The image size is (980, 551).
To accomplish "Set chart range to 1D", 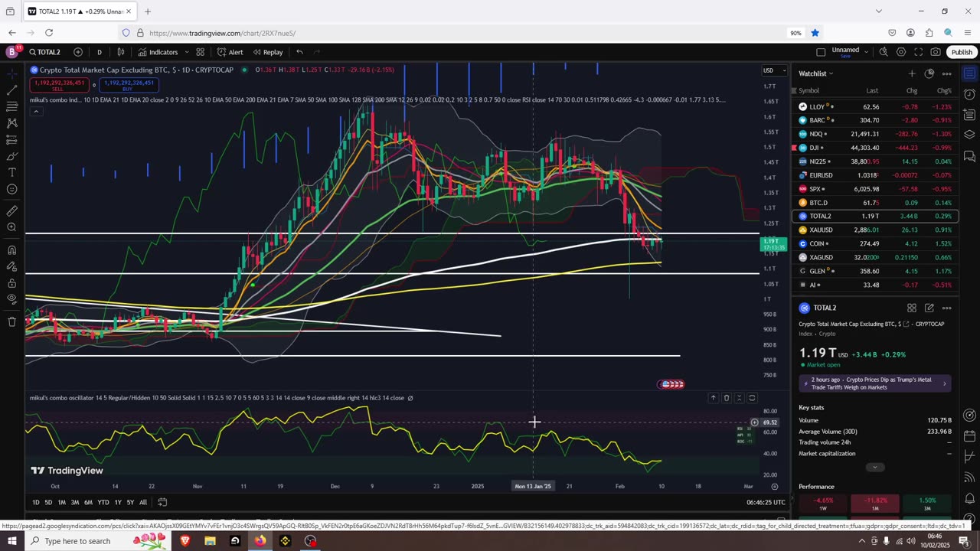I will (x=35, y=502).
